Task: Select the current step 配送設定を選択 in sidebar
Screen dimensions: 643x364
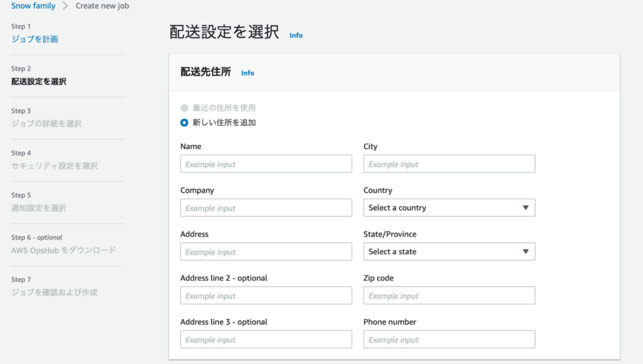Action: click(39, 81)
